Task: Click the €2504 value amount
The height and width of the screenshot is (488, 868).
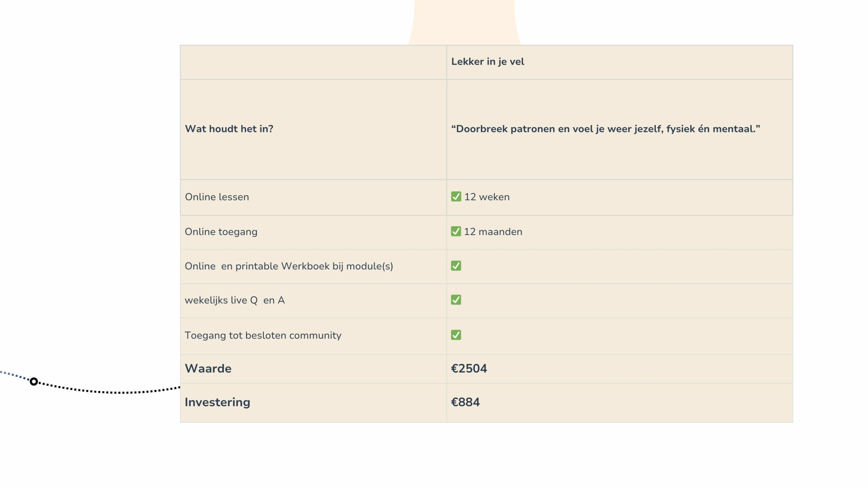Action: tap(469, 369)
